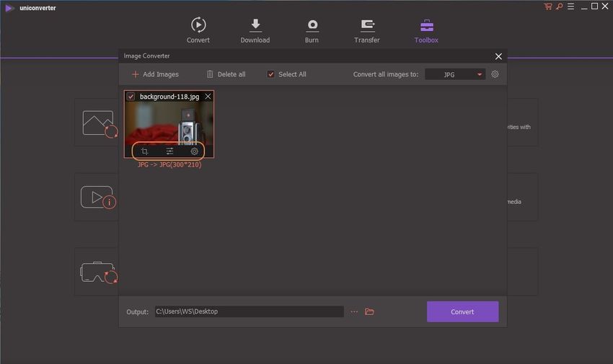Open the Burn tab
The image size is (613, 364).
312,30
